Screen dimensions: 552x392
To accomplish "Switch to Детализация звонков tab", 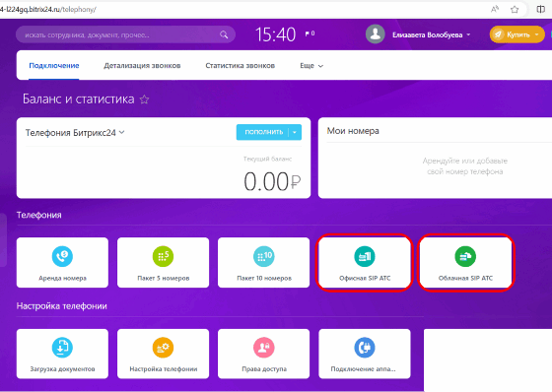I will (142, 66).
